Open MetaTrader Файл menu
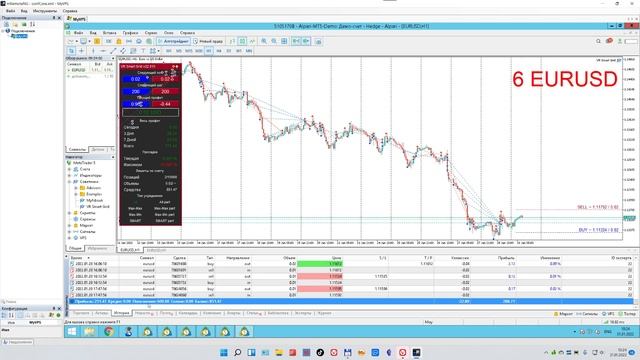The width and height of the screenshot is (640, 360). (79, 33)
